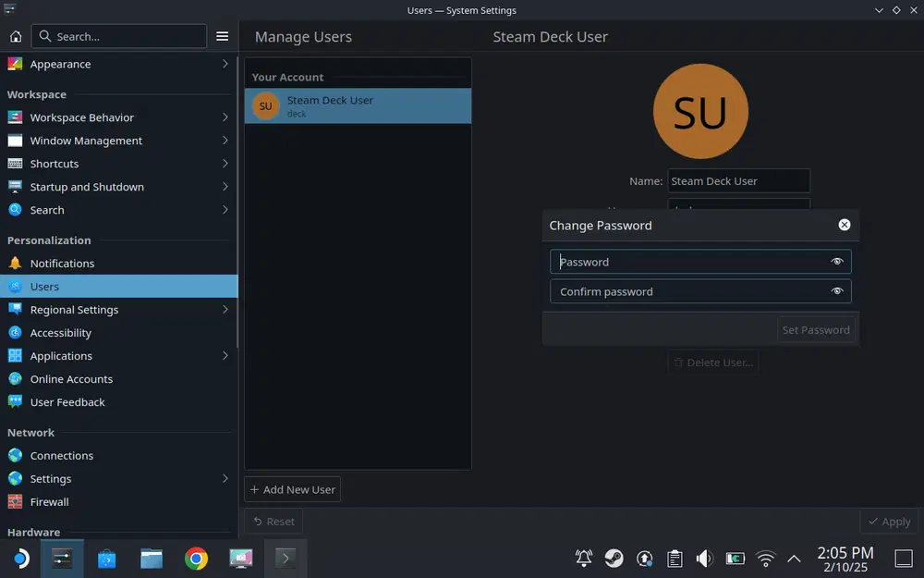Expand Applications chevron
Viewport: 924px width, 578px height.
point(225,356)
